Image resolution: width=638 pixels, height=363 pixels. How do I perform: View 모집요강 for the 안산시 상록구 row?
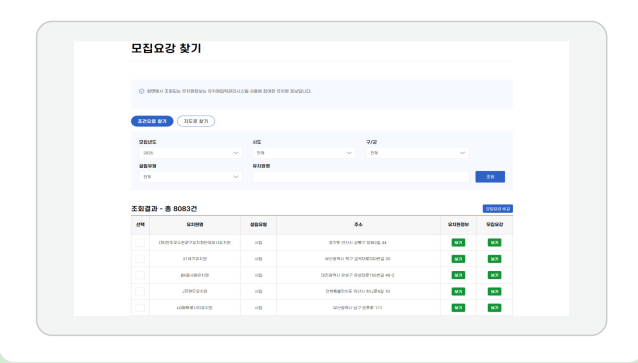pos(494,243)
